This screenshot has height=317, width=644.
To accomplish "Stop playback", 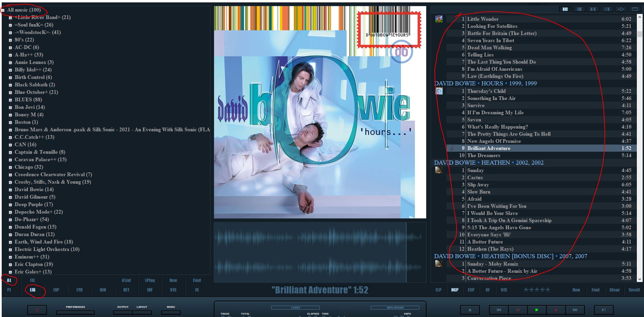I will coord(556,310).
